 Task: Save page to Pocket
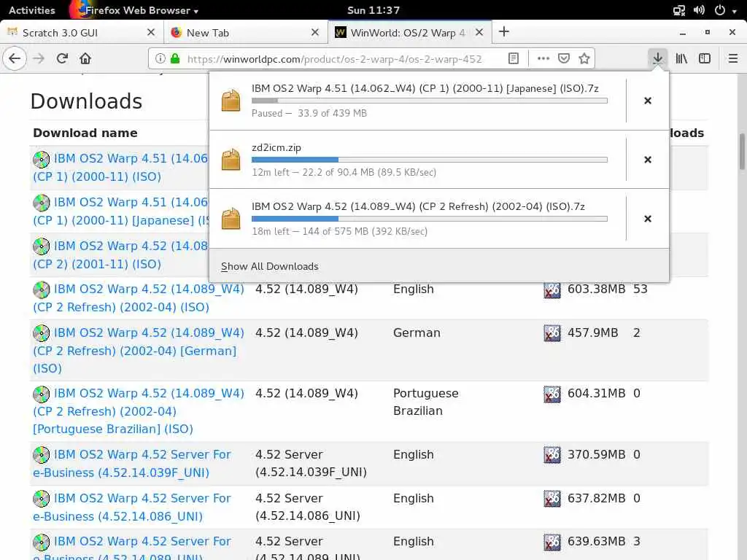[564, 58]
